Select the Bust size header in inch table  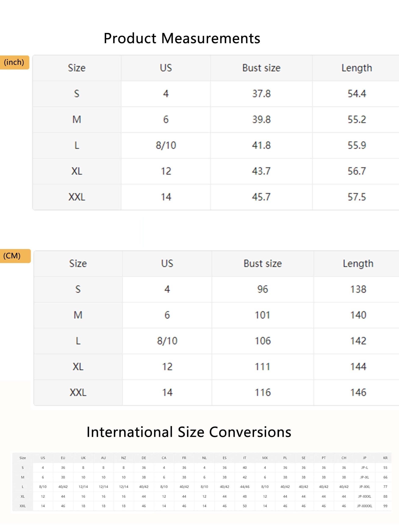pos(261,68)
